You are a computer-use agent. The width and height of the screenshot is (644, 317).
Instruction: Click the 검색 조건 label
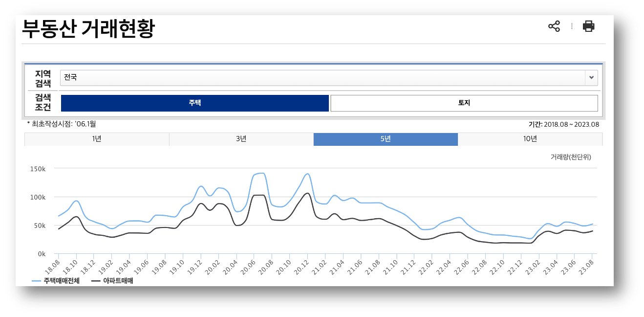coord(43,102)
